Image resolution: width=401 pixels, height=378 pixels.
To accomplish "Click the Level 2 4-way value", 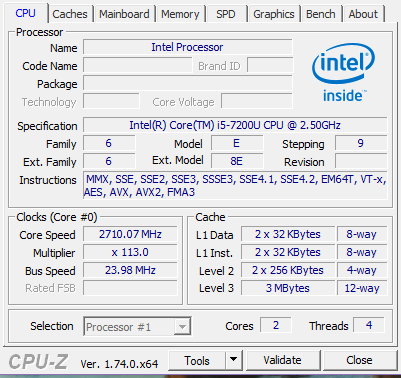I will point(362,270).
